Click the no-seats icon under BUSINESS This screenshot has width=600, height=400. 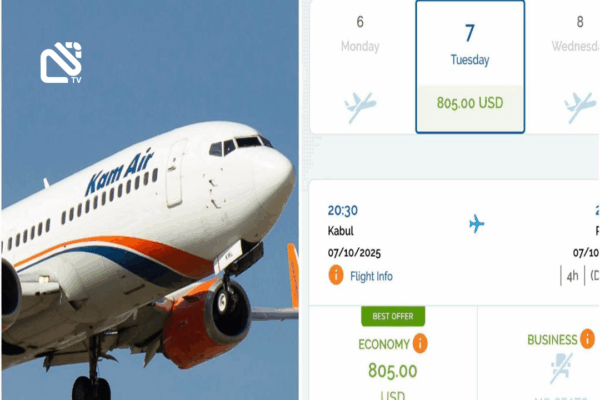click(x=561, y=368)
